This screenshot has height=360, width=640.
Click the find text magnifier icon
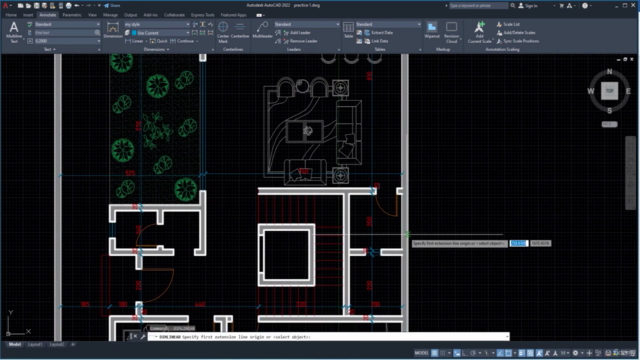pyautogui.click(x=97, y=33)
